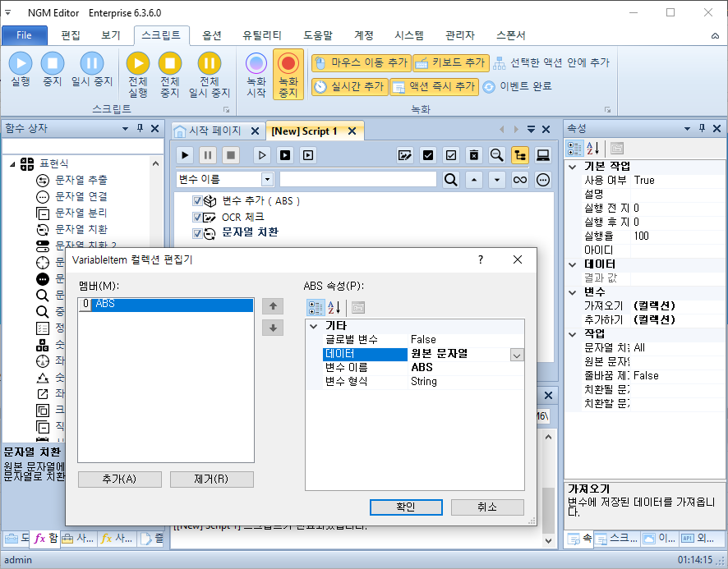Open 속성 panel options dropdown arrow

pos(687,129)
